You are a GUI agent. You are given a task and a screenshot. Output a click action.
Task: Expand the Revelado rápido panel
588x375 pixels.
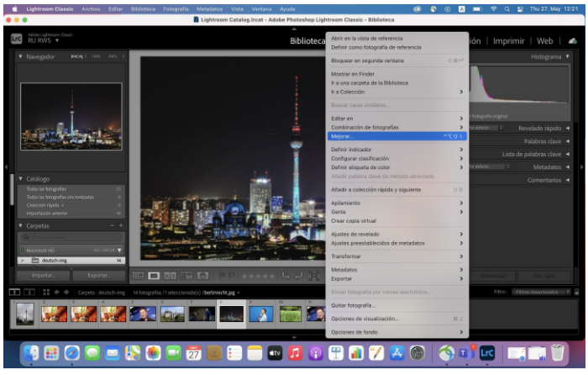(x=568, y=128)
